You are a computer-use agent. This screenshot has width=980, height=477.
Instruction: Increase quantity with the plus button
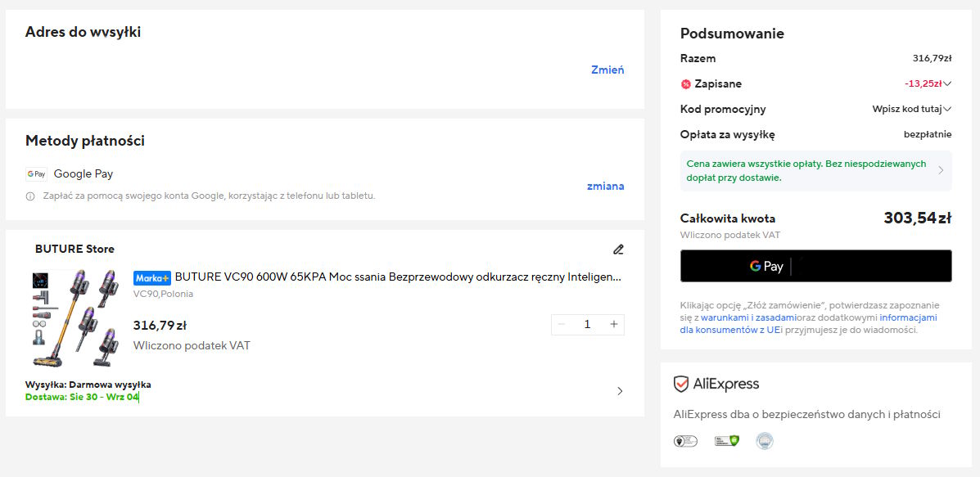tap(614, 325)
